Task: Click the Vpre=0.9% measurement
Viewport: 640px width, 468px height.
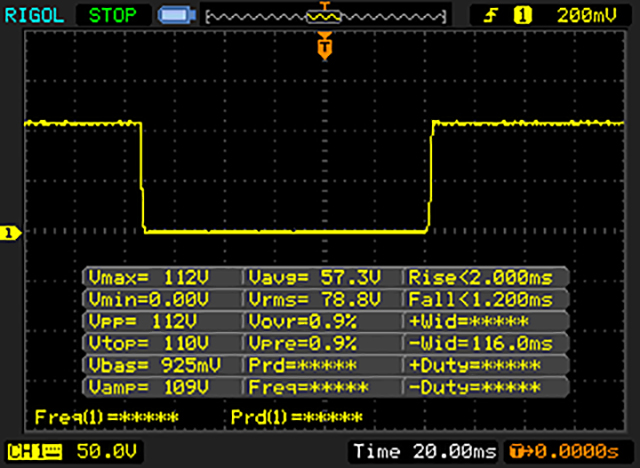Action: (x=302, y=343)
